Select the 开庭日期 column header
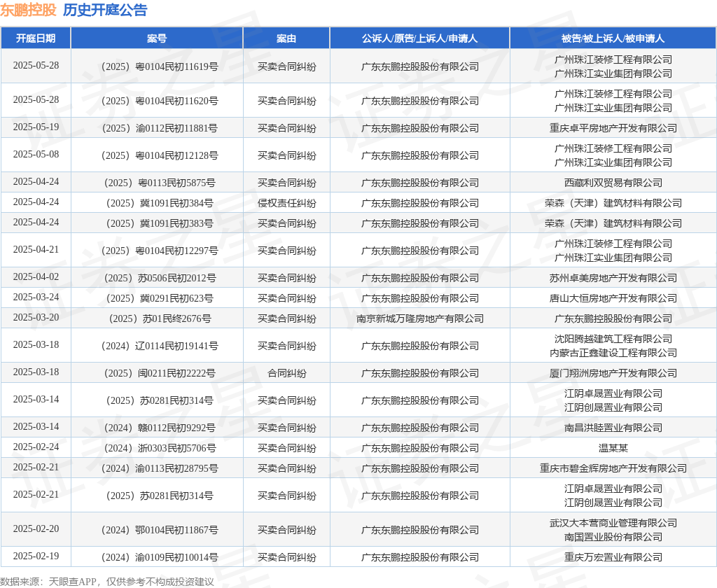 pyautogui.click(x=36, y=38)
